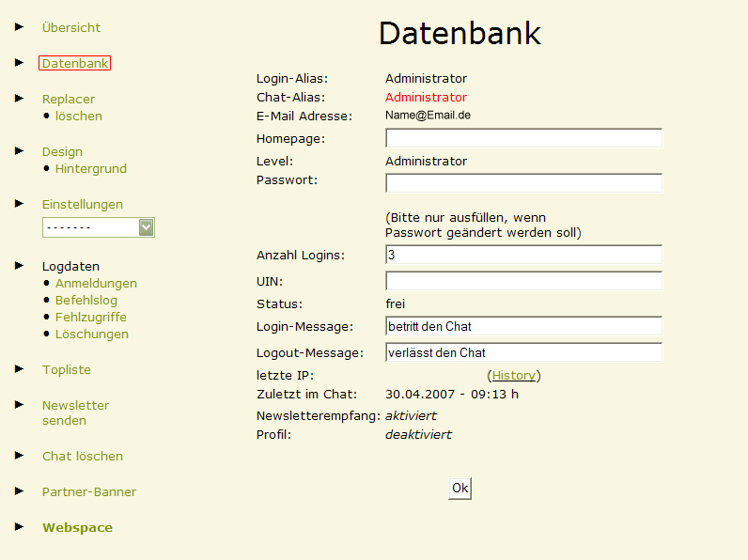This screenshot has height=560, width=748.
Task: Open the Chat löschen link
Action: pyautogui.click(x=83, y=456)
